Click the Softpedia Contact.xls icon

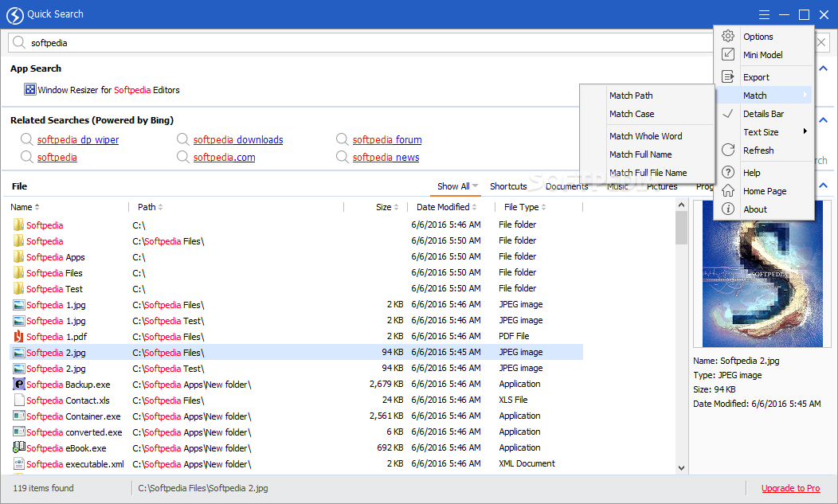[x=18, y=400]
